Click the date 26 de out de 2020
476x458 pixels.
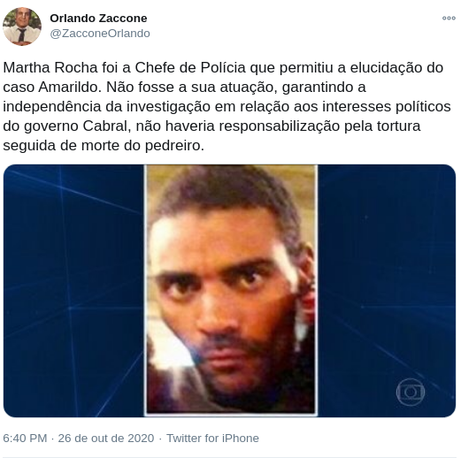tap(106, 439)
